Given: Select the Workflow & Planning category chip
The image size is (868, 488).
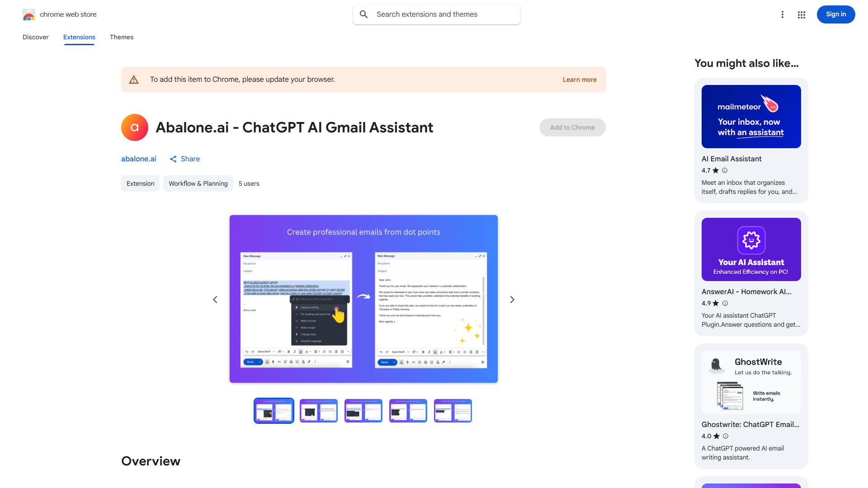Looking at the screenshot, I should tap(198, 183).
